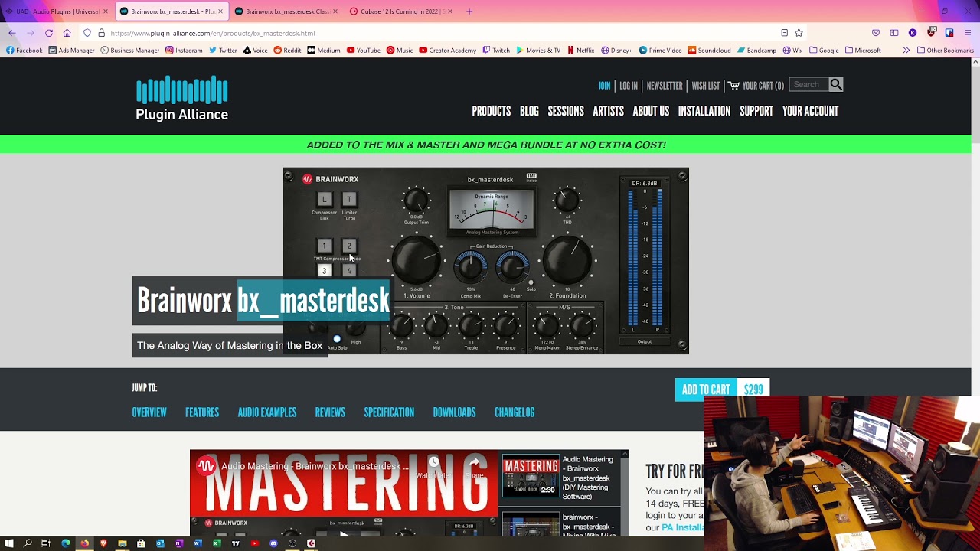Open Twitch bookmark in bookmarks bar
980x551 pixels.
click(x=496, y=51)
